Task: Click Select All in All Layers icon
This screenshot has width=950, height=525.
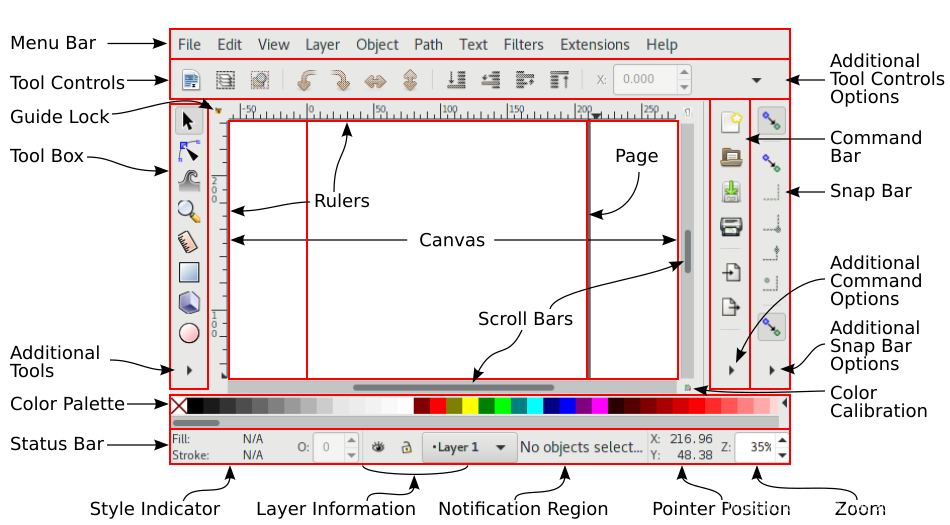Action: (225, 79)
